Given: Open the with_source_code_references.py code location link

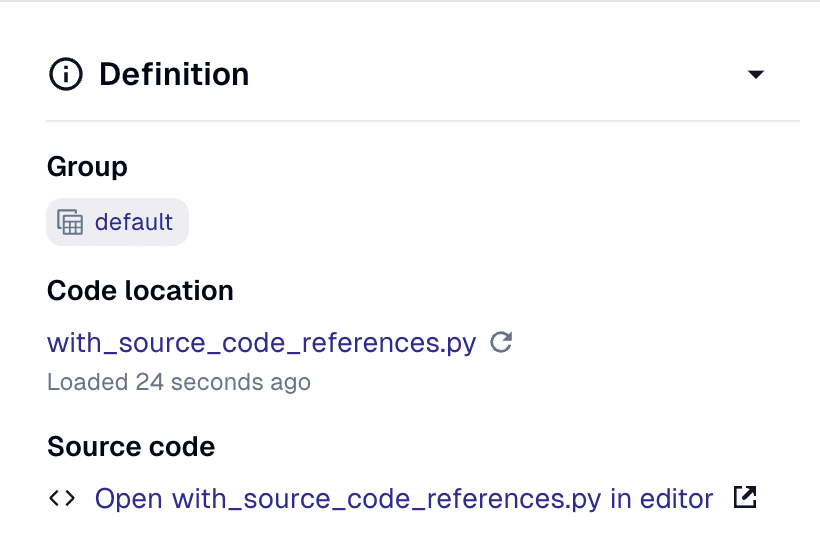Looking at the screenshot, I should [261, 343].
